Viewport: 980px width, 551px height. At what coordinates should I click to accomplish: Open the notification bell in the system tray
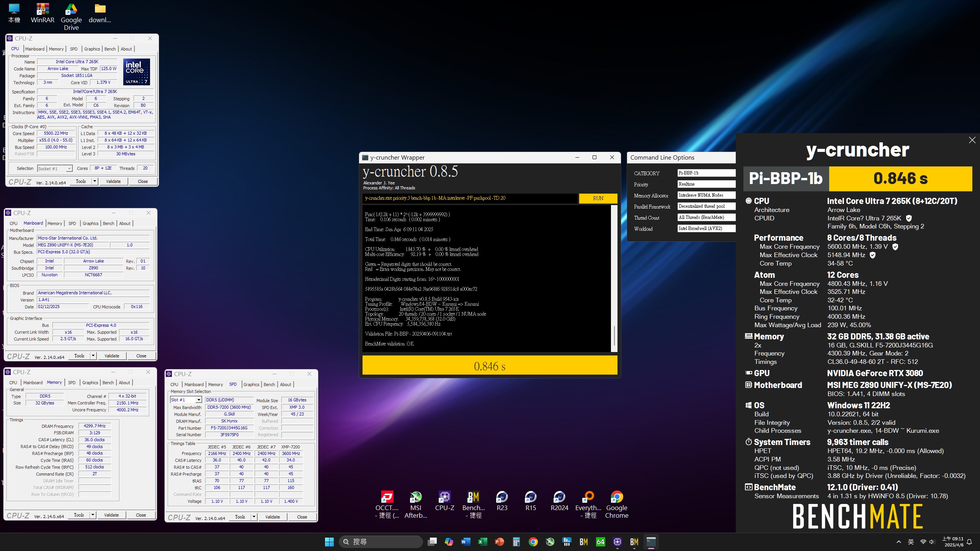969,542
